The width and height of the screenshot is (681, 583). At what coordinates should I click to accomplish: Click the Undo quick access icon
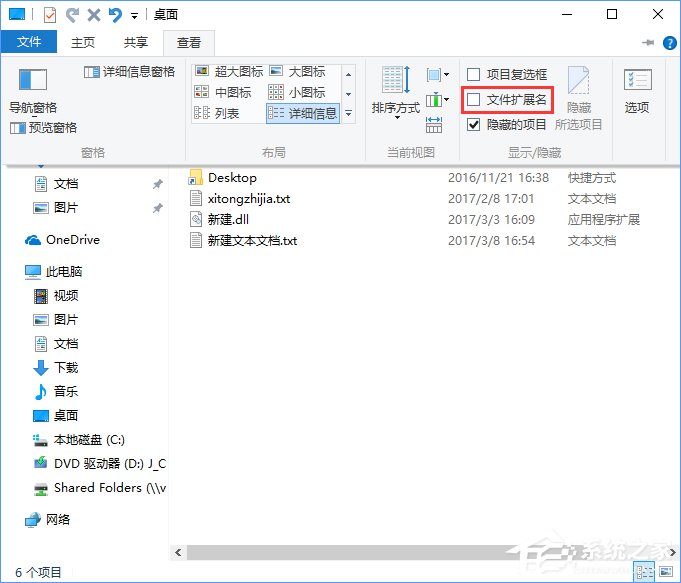[x=115, y=15]
